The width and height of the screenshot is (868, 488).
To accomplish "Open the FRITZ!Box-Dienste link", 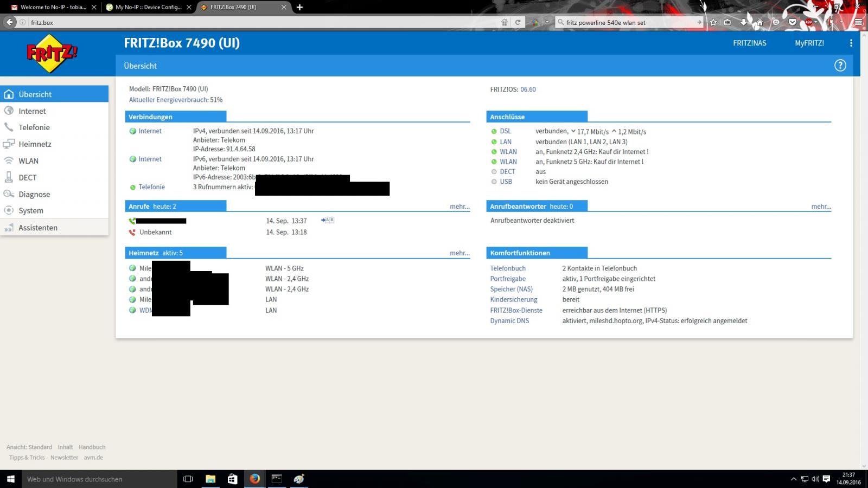I will point(516,310).
